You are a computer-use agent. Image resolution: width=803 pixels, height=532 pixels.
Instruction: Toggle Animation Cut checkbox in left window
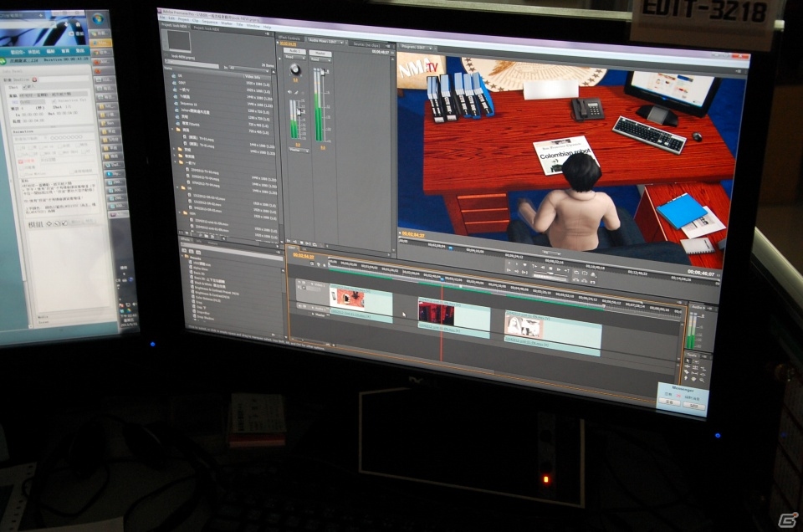pyautogui.click(x=54, y=101)
